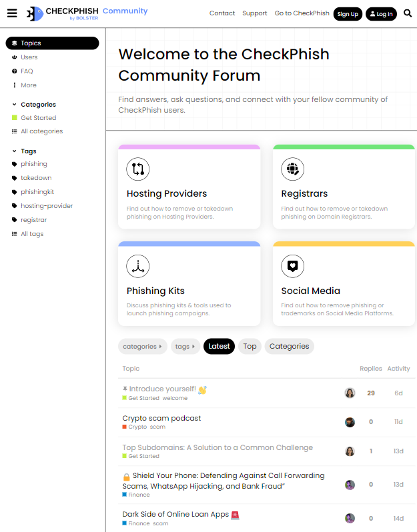
Task: Click the list icon beside All categories
Action: point(14,131)
